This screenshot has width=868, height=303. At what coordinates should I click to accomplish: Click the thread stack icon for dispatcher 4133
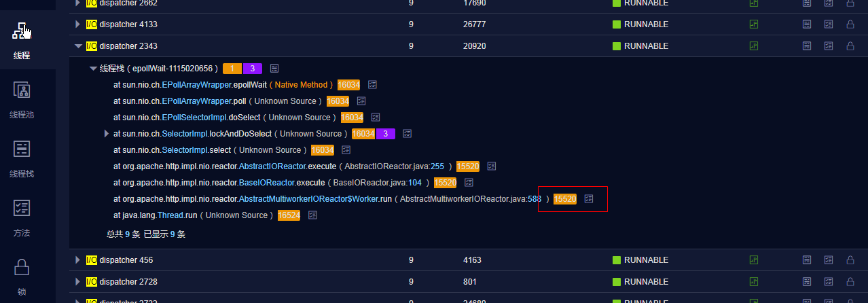807,24
